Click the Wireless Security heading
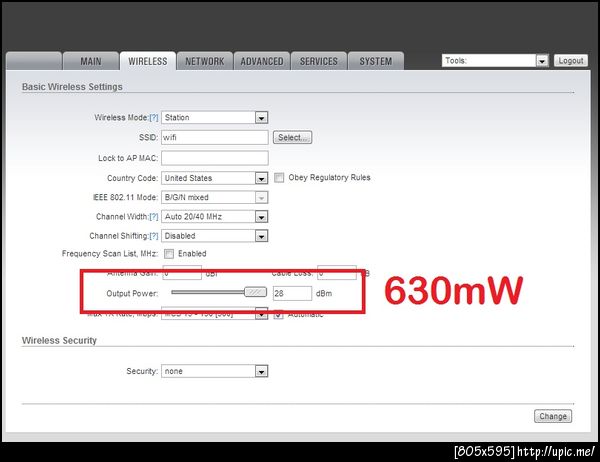 pyautogui.click(x=59, y=340)
